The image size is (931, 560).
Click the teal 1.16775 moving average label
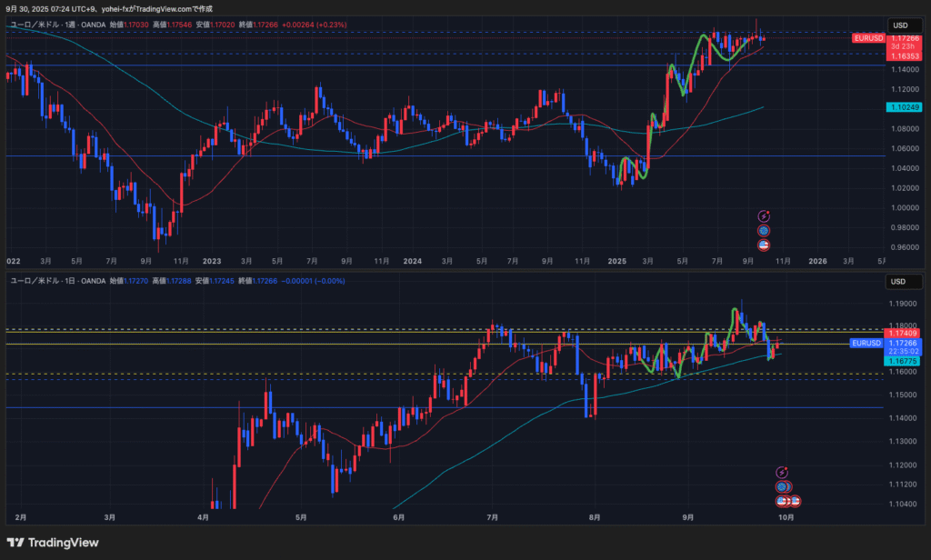pyautogui.click(x=904, y=361)
